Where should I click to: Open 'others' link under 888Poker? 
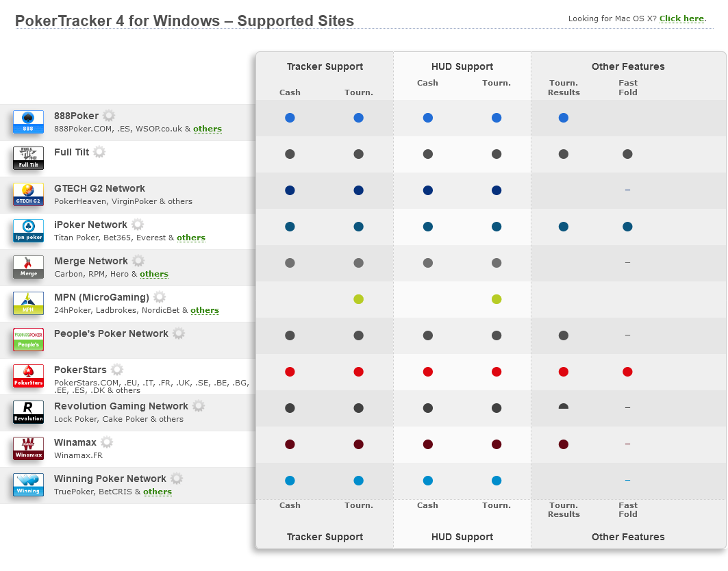208,129
